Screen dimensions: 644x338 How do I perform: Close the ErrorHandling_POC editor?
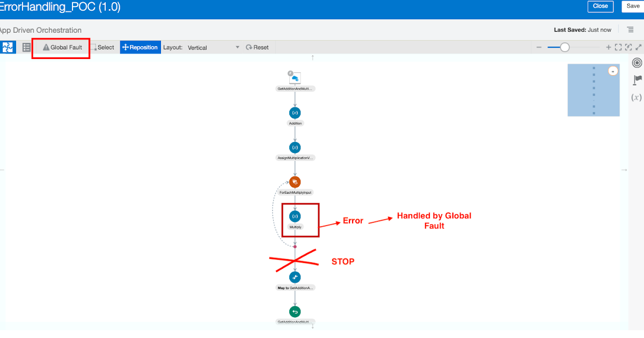coord(601,6)
